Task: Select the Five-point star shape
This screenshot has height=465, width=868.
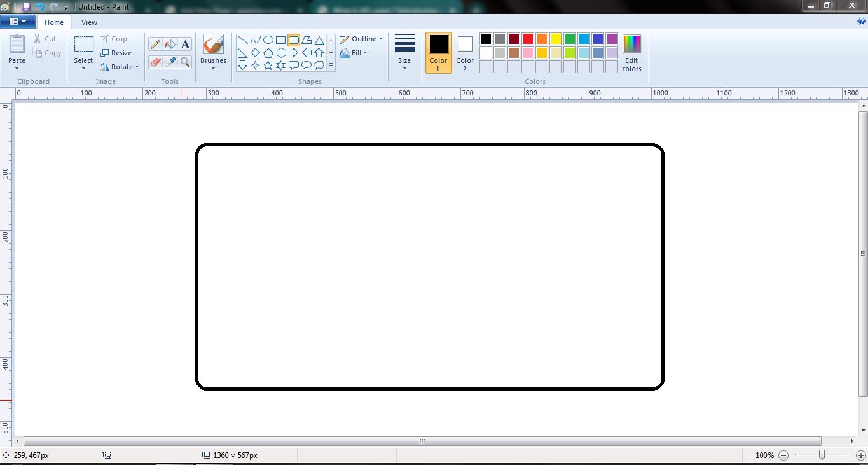Action: click(x=268, y=64)
